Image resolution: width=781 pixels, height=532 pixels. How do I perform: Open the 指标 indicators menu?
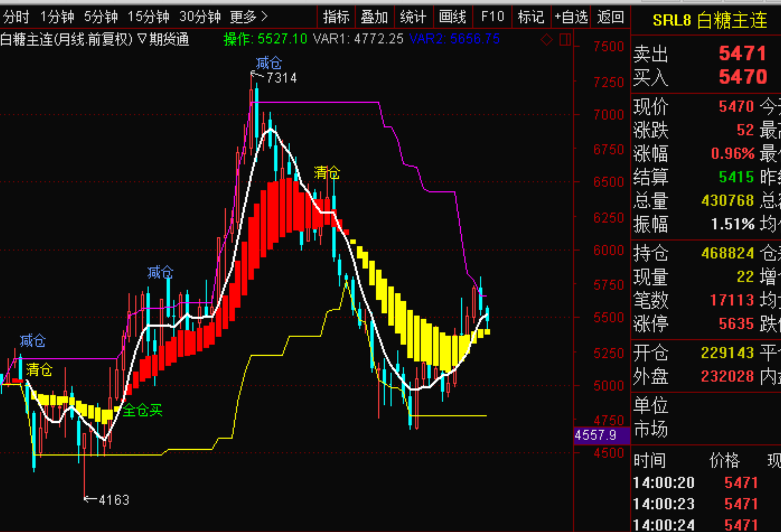[x=336, y=17]
